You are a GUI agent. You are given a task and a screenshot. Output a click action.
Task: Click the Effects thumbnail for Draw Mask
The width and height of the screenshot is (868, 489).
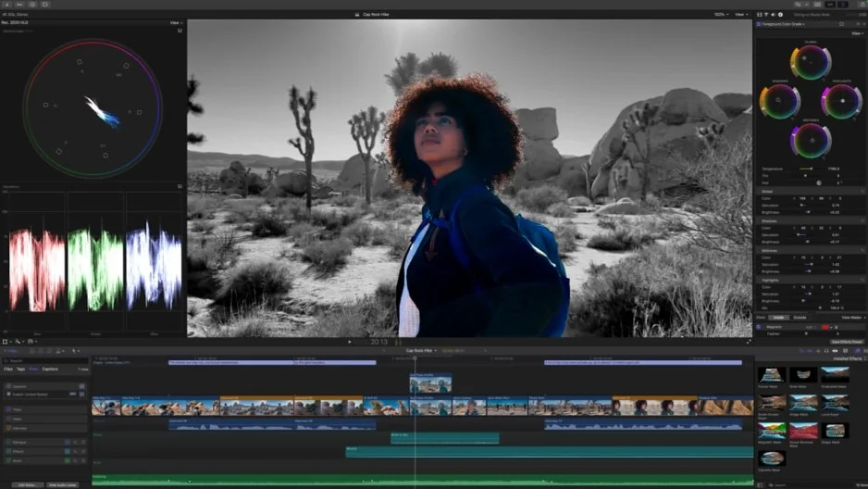click(802, 375)
